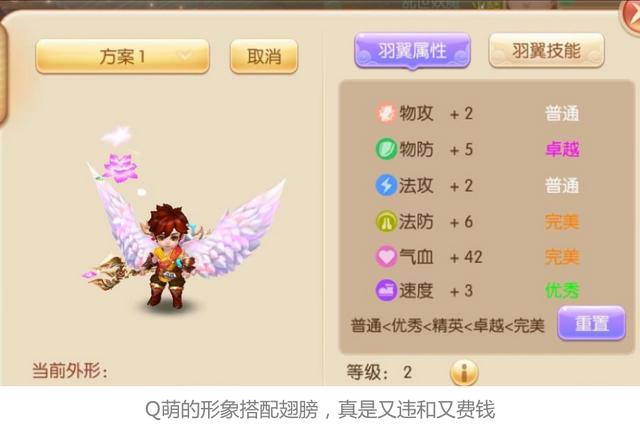Viewport: 640px width, 433px height.
Task: Click the magic defense (法防) icon
Action: click(x=386, y=222)
